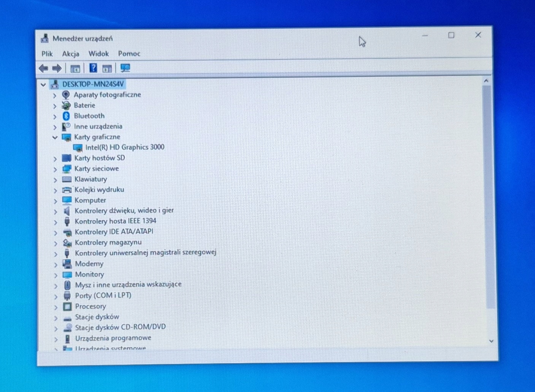535x392 pixels.
Task: Open the Pomoc menu
Action: click(129, 54)
